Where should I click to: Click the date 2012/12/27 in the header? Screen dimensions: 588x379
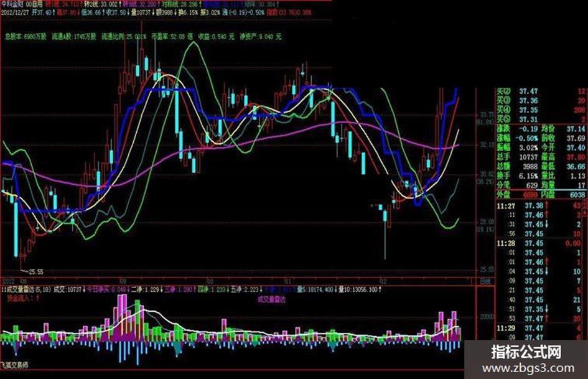(x=15, y=13)
